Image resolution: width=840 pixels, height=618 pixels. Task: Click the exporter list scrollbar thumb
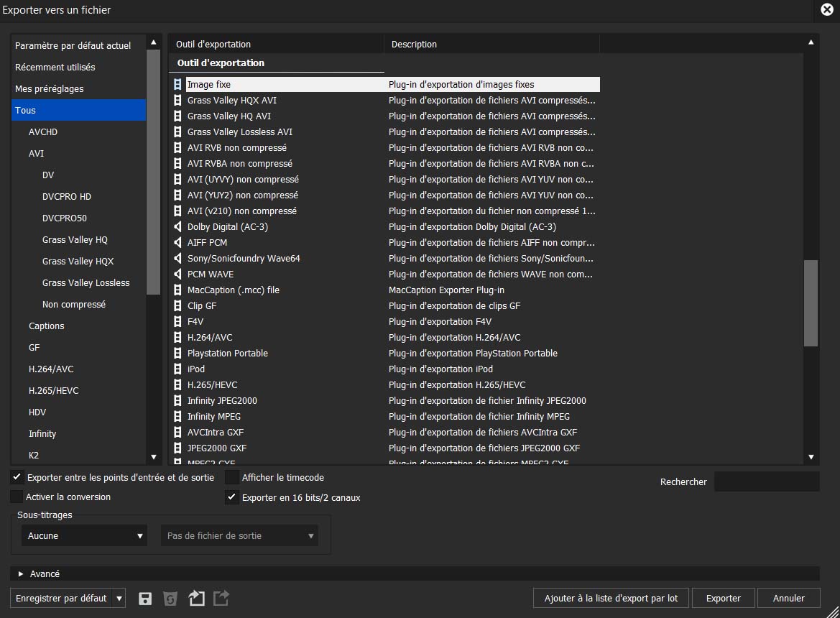[x=811, y=303]
